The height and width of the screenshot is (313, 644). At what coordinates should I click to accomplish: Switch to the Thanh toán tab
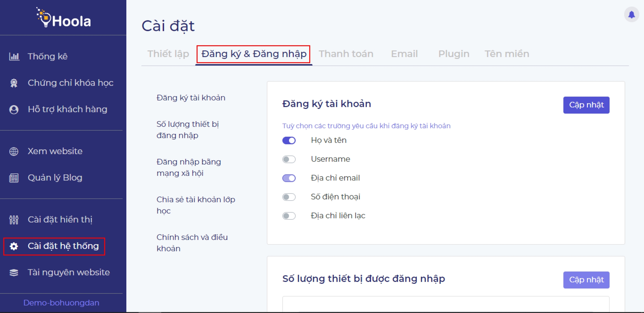[346, 54]
